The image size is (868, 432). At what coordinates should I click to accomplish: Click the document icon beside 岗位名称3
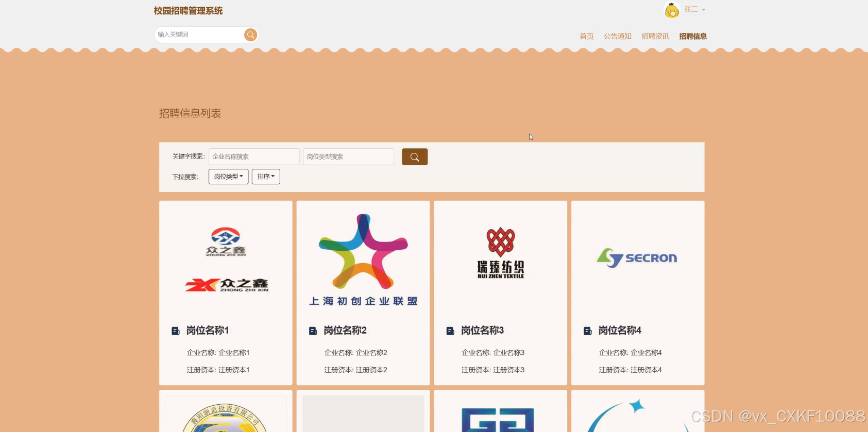[x=450, y=331]
